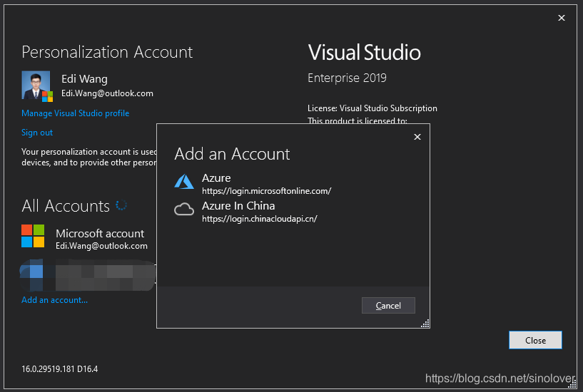Click the Close button
This screenshot has width=583, height=392.
click(x=535, y=340)
